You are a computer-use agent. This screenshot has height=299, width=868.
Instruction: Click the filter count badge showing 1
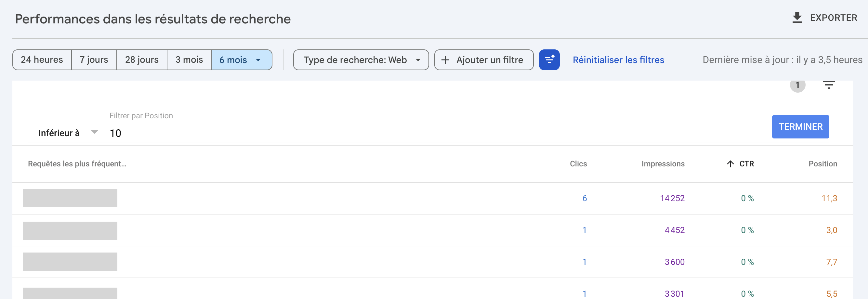coord(797,85)
